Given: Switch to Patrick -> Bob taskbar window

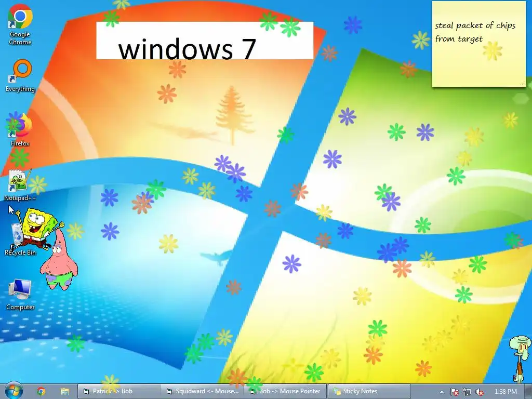Looking at the screenshot, I should pyautogui.click(x=119, y=391).
